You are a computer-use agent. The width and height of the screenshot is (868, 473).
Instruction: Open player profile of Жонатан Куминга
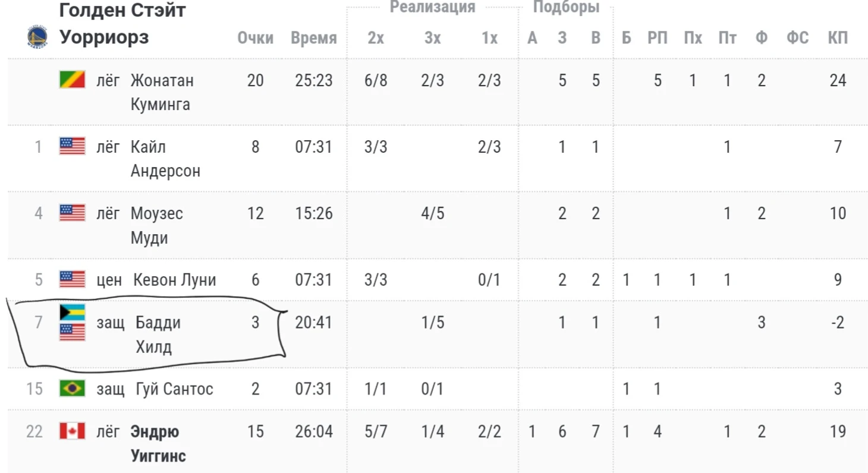tap(162, 92)
